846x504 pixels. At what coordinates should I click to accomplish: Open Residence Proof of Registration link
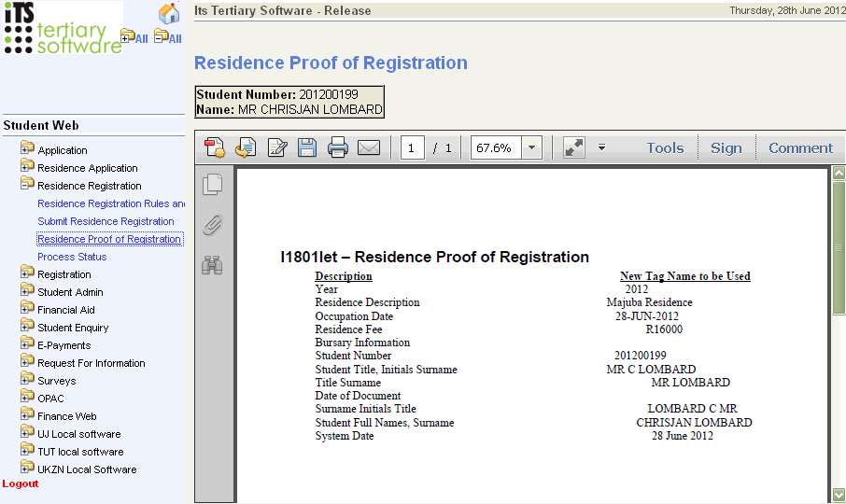[109, 239]
